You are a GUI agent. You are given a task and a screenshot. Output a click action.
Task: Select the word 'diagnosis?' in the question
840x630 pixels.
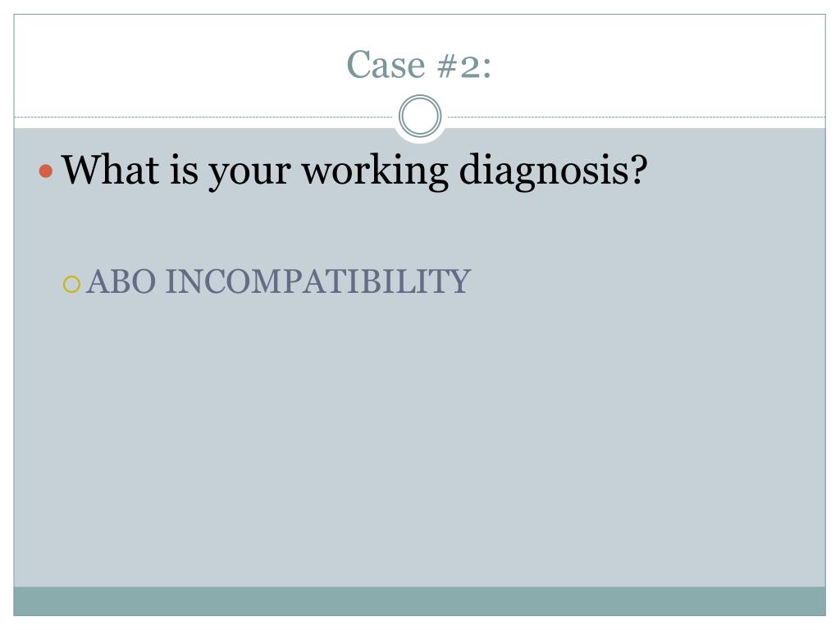tap(554, 171)
